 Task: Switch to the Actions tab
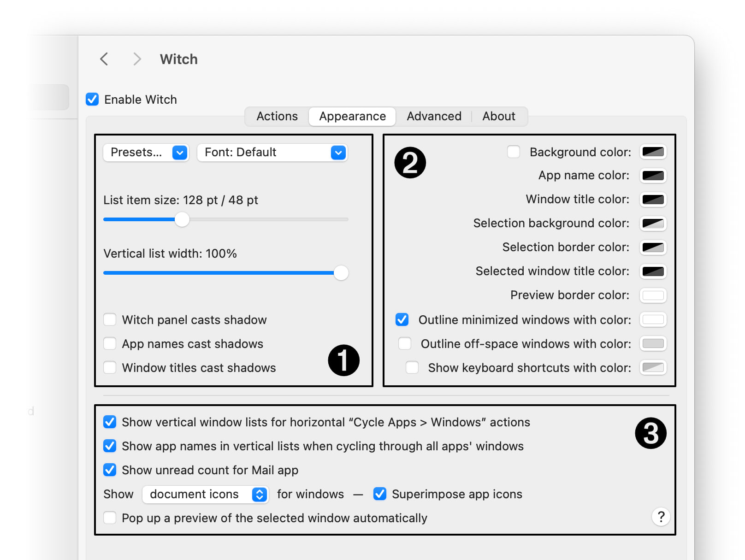tap(277, 116)
